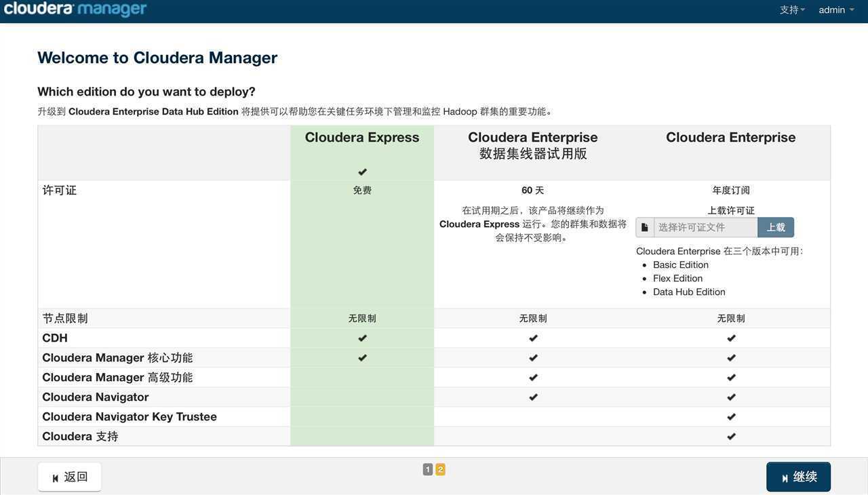Click the 选择许可证文件 license file field
Image resolution: width=868 pixels, height=495 pixels.
coord(705,227)
